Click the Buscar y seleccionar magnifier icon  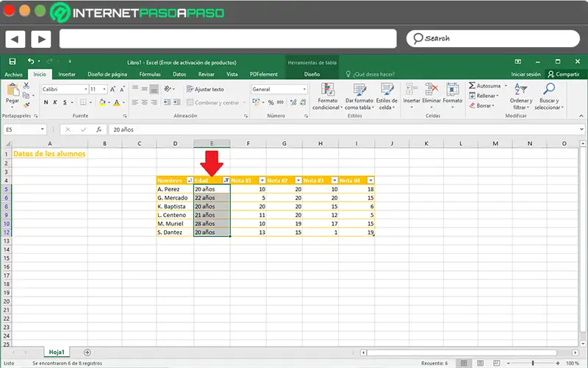[549, 89]
